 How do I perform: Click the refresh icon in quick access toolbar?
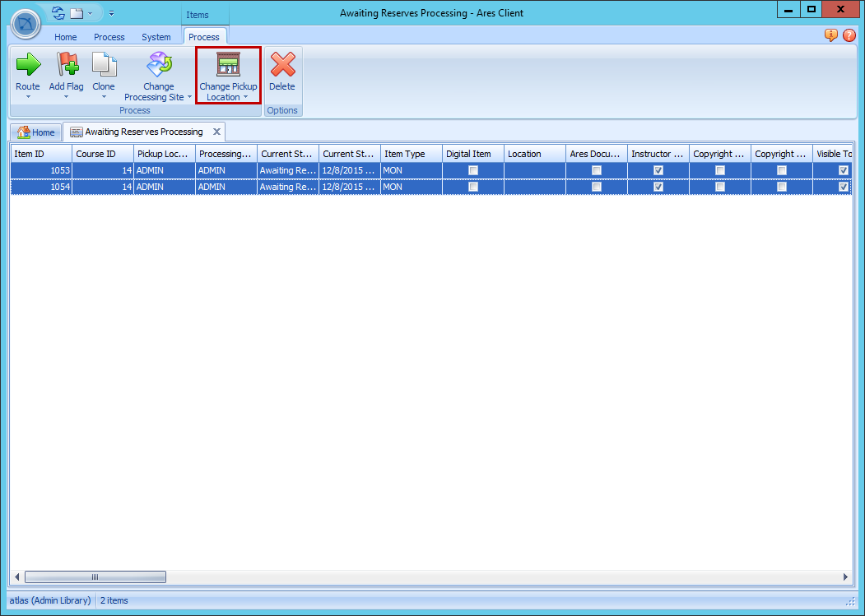(x=58, y=13)
